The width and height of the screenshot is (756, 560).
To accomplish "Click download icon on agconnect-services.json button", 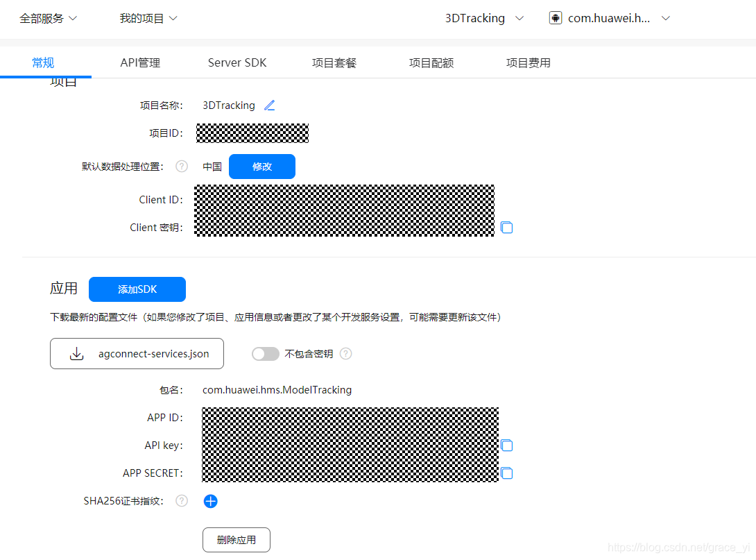I will tap(77, 354).
